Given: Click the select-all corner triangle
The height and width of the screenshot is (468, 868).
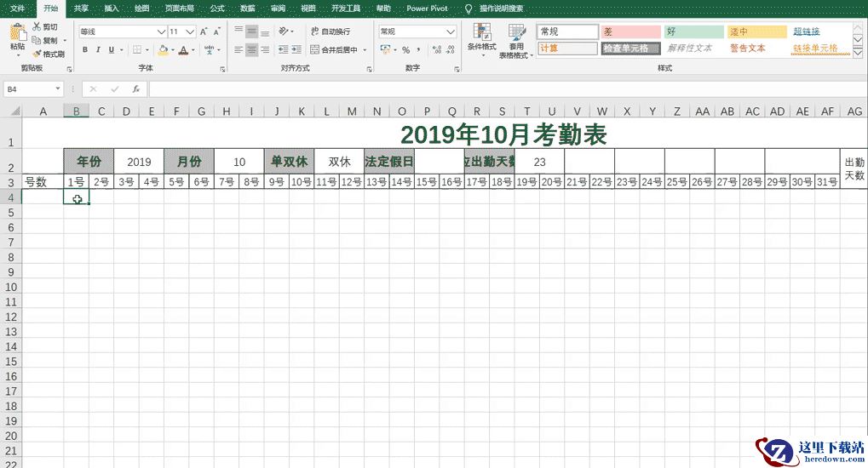Looking at the screenshot, I should pyautogui.click(x=15, y=111).
